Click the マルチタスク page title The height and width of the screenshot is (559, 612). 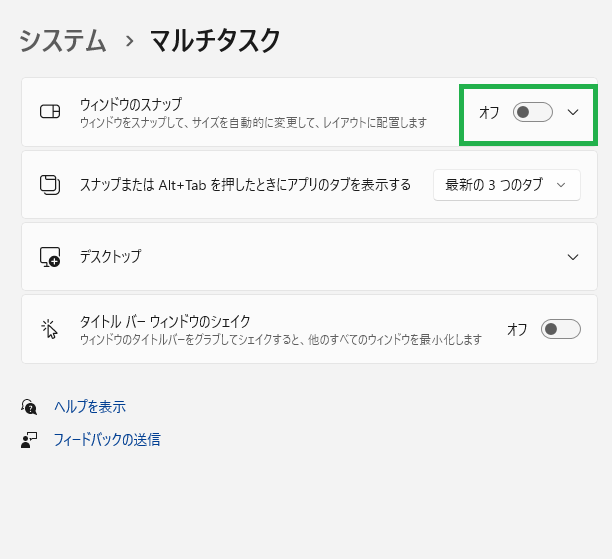point(215,41)
